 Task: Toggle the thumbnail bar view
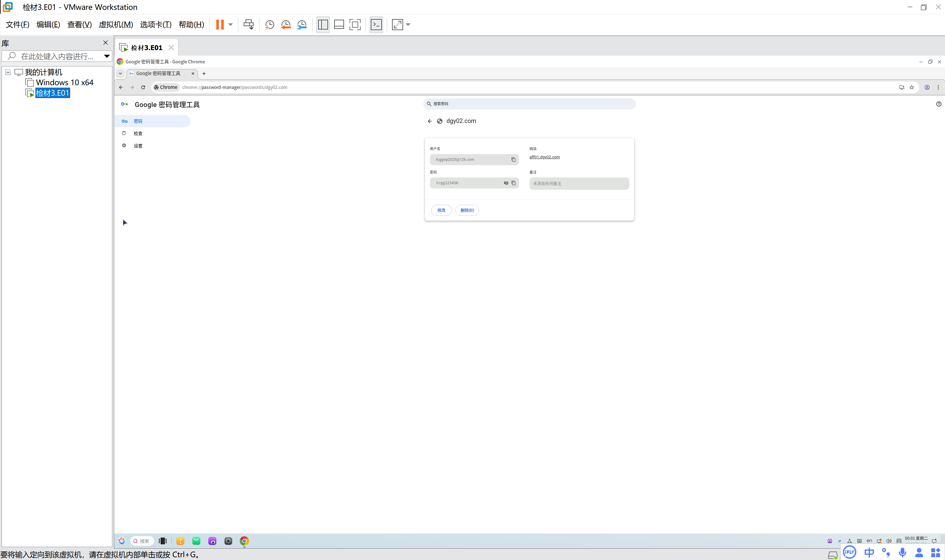pos(339,25)
